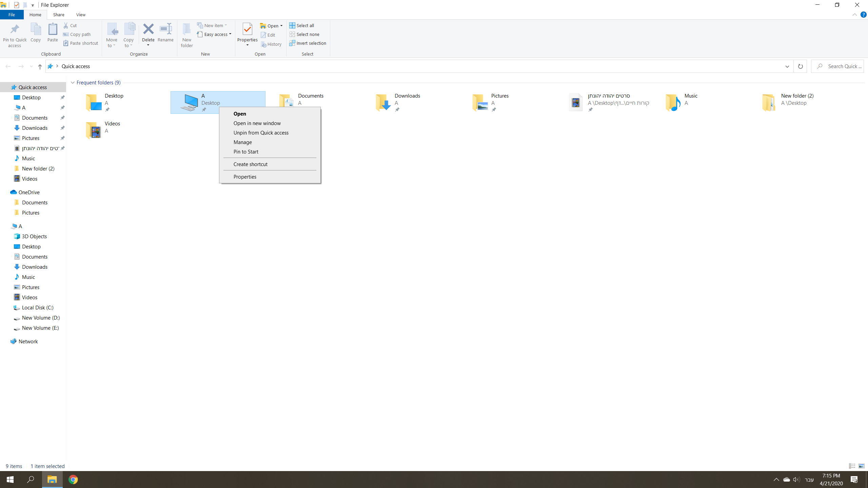868x488 pixels.
Task: Open the Action Center notification icon
Action: click(x=854, y=480)
